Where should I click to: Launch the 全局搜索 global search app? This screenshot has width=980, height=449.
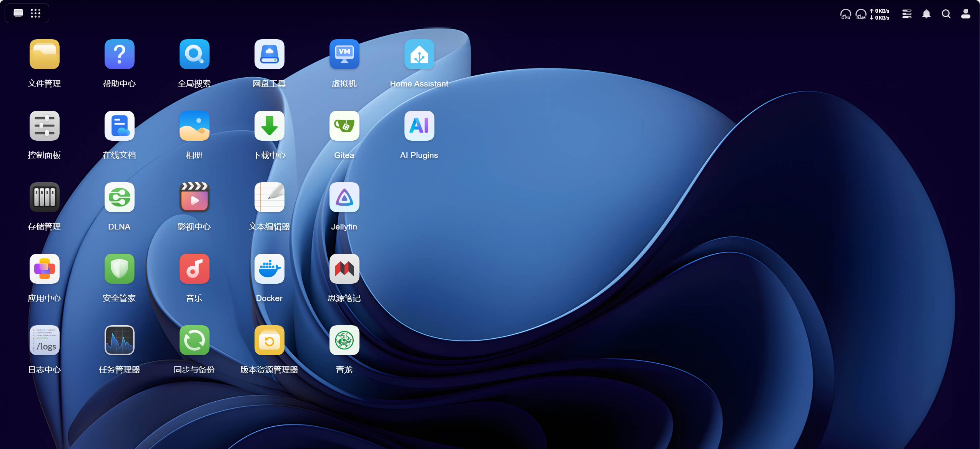(194, 54)
